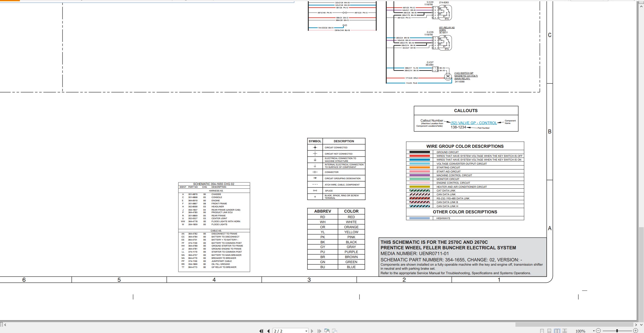644x333 pixels.
Task: Click the BATTERY TO DISCONNECT cable row
Action: click(x=214, y=237)
